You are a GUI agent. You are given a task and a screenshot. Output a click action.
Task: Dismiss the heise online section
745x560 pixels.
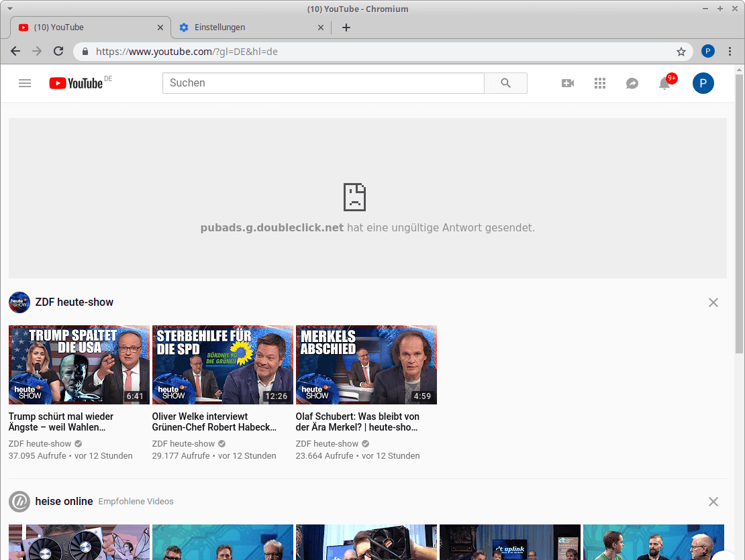tap(713, 502)
